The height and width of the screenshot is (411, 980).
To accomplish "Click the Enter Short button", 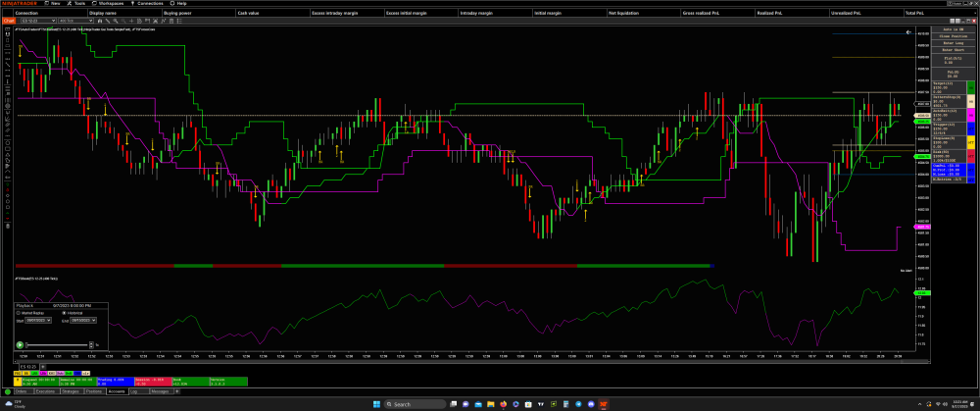I will tap(947, 51).
